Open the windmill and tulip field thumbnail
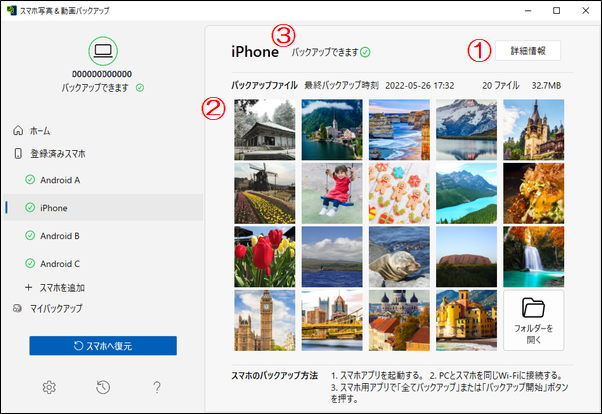Screen dimensions: 602x414 pyautogui.click(x=265, y=193)
